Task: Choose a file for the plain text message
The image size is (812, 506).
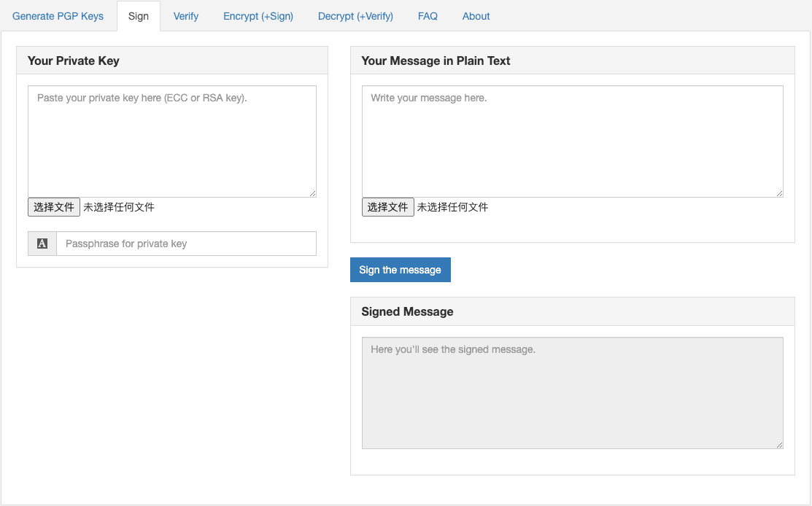Action: point(387,207)
